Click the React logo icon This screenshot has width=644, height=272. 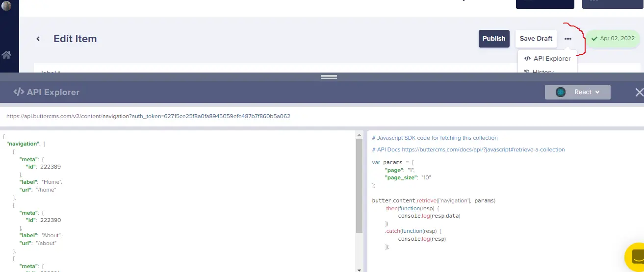coord(560,92)
